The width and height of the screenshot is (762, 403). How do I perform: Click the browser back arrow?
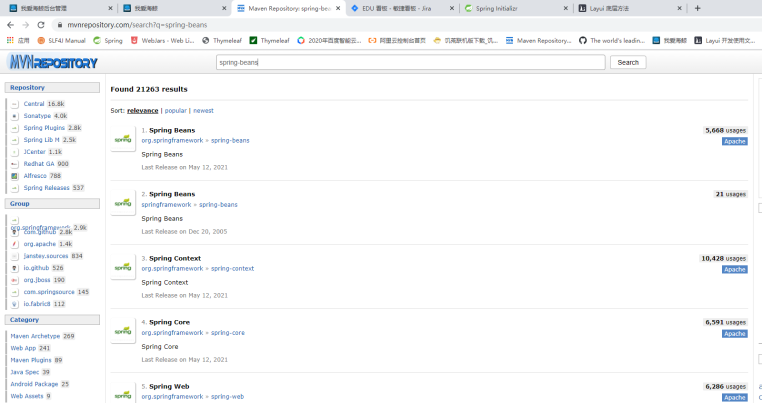(x=10, y=25)
